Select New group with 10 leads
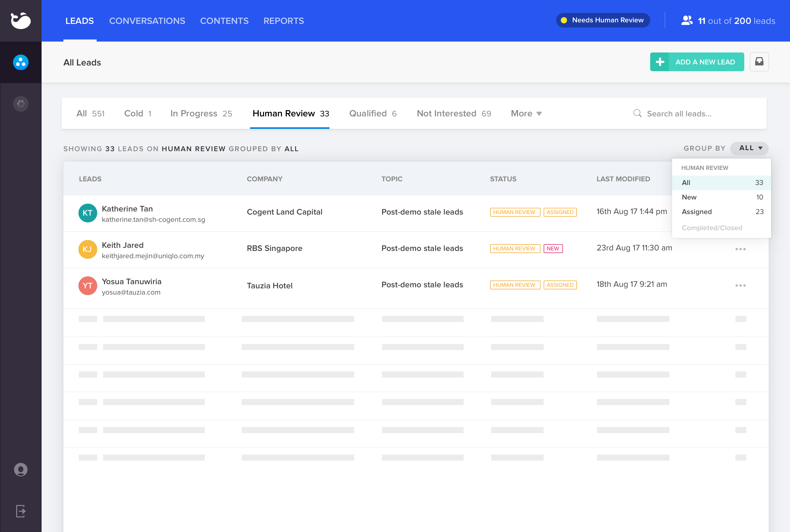This screenshot has height=532, width=790. 721,197
